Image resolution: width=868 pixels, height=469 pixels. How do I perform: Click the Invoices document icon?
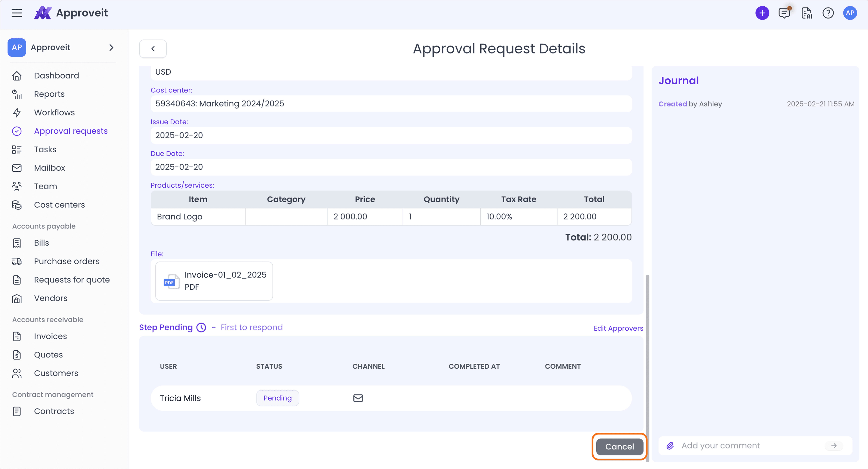tap(17, 336)
